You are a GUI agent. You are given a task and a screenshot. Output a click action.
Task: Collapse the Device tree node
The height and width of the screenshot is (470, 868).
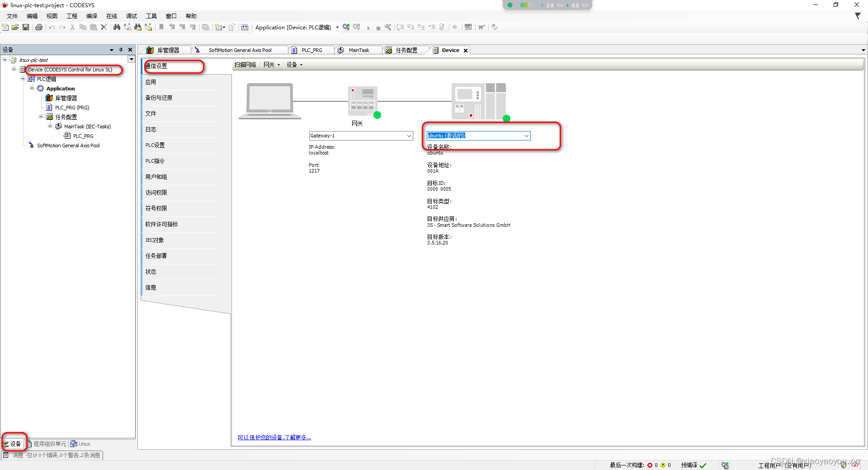click(x=14, y=69)
